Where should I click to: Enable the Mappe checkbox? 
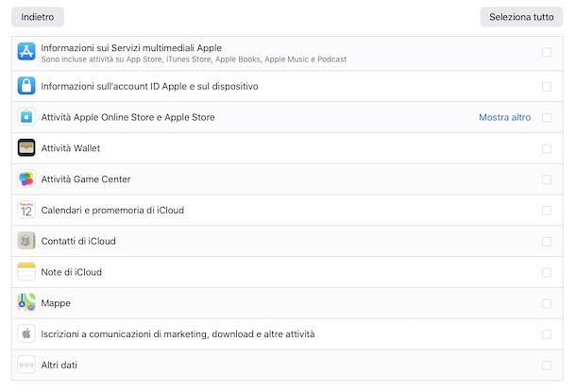547,303
